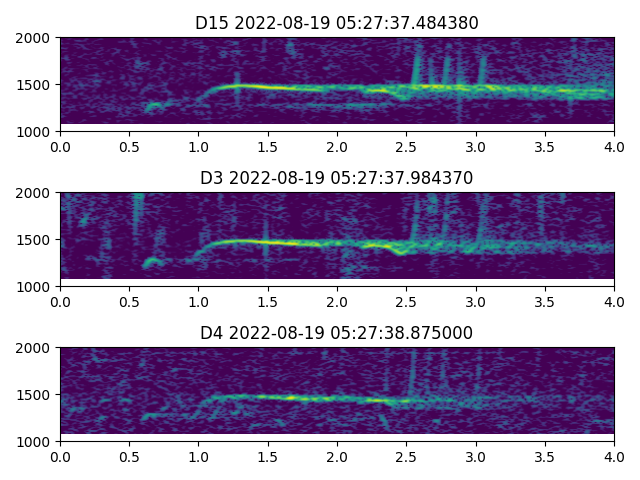
Task: Select the 1.0 x-axis tick under D3 plot
Action: pyautogui.click(x=199, y=301)
